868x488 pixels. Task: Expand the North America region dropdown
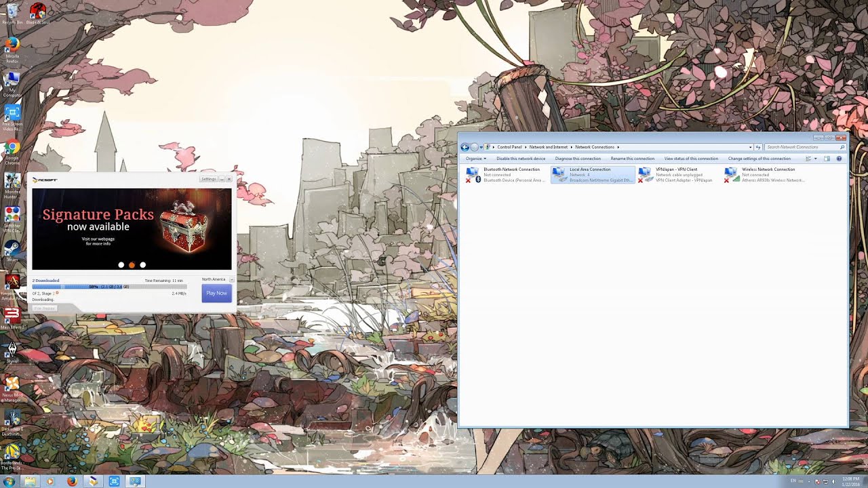pos(232,279)
